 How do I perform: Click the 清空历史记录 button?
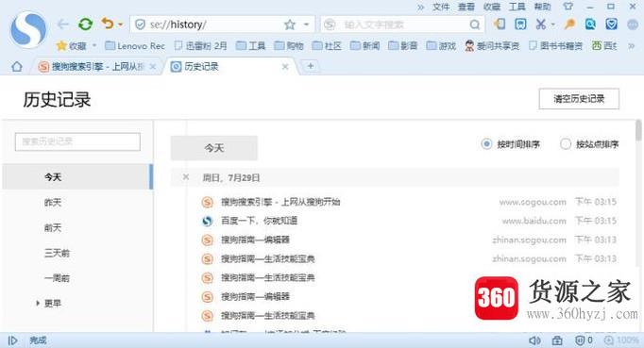coord(579,98)
